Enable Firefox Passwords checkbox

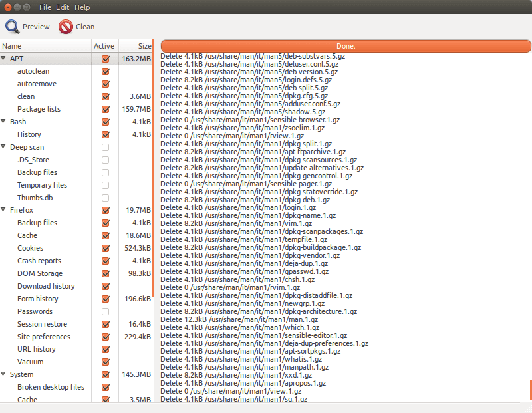[106, 311]
